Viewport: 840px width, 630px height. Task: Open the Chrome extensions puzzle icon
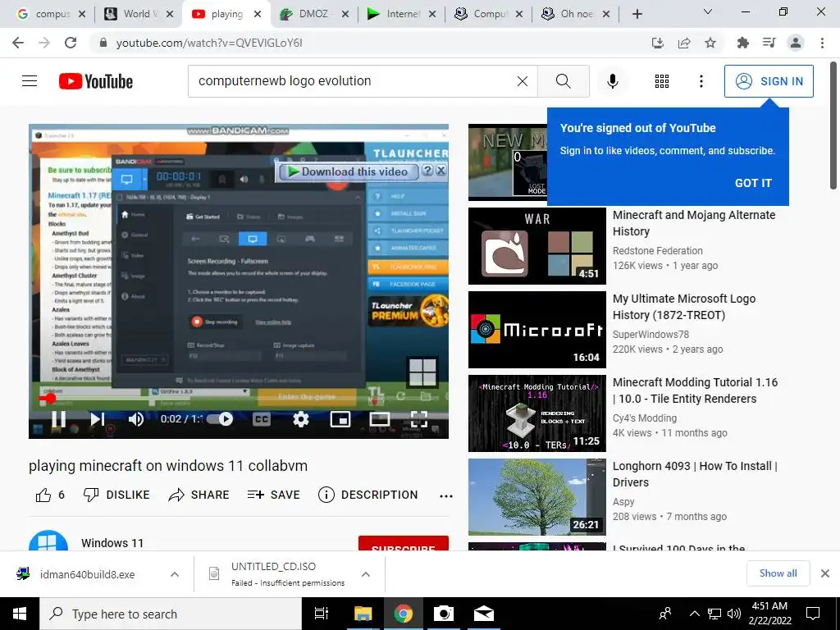[x=743, y=43]
